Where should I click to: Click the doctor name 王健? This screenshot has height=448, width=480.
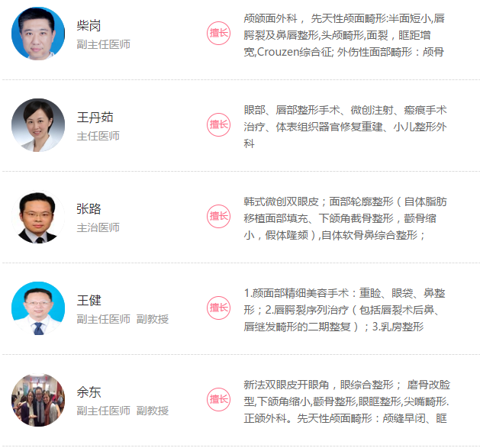(89, 301)
